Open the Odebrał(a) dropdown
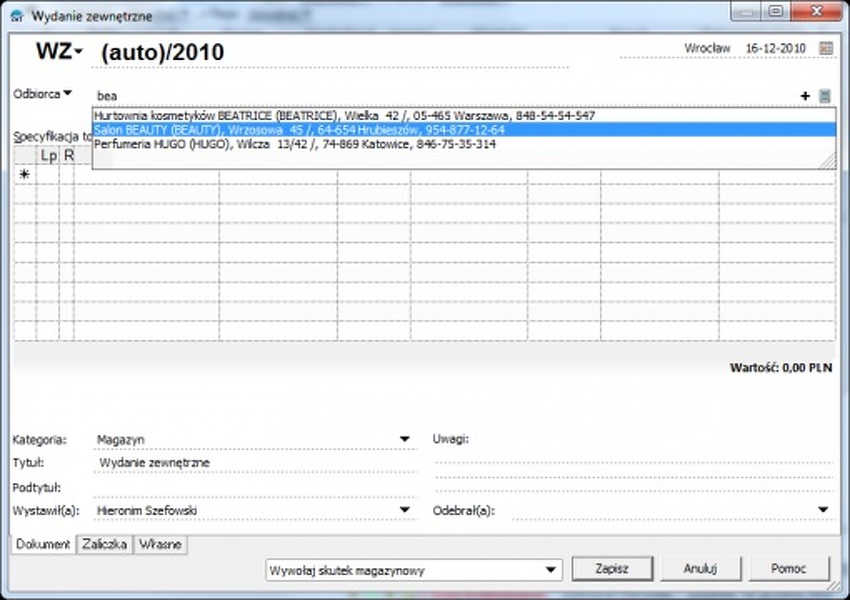The height and width of the screenshot is (600, 850). point(823,510)
